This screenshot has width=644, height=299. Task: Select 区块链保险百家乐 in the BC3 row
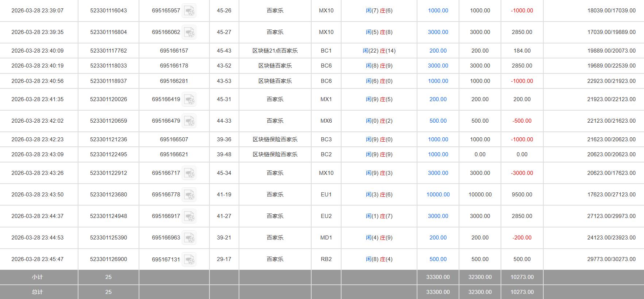tap(275, 139)
